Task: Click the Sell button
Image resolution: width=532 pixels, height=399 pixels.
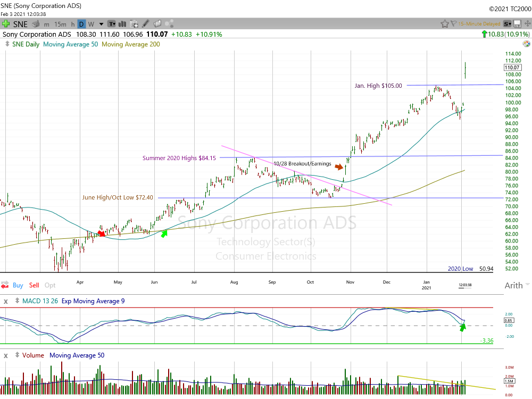Action: 34,285
